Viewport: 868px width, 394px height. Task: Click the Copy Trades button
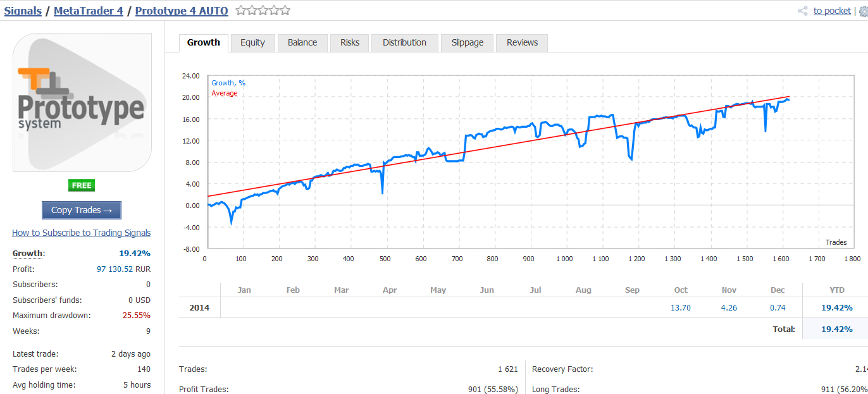[82, 210]
